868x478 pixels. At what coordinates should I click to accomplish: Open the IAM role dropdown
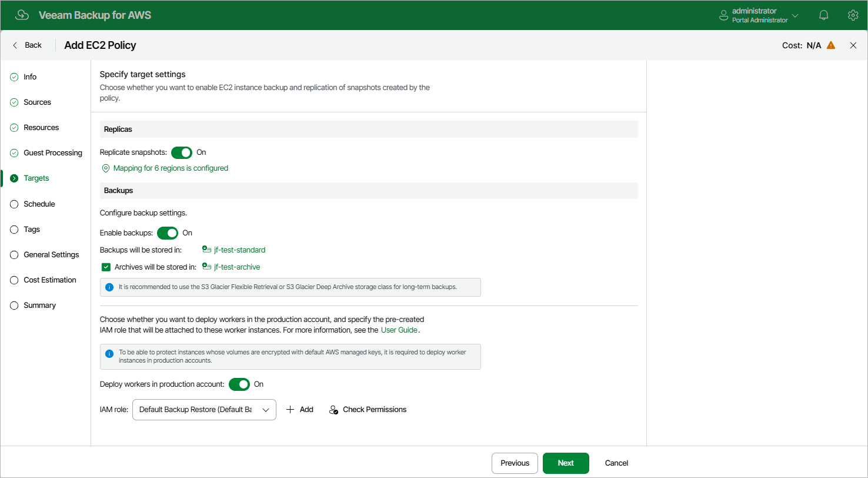[x=205, y=410]
